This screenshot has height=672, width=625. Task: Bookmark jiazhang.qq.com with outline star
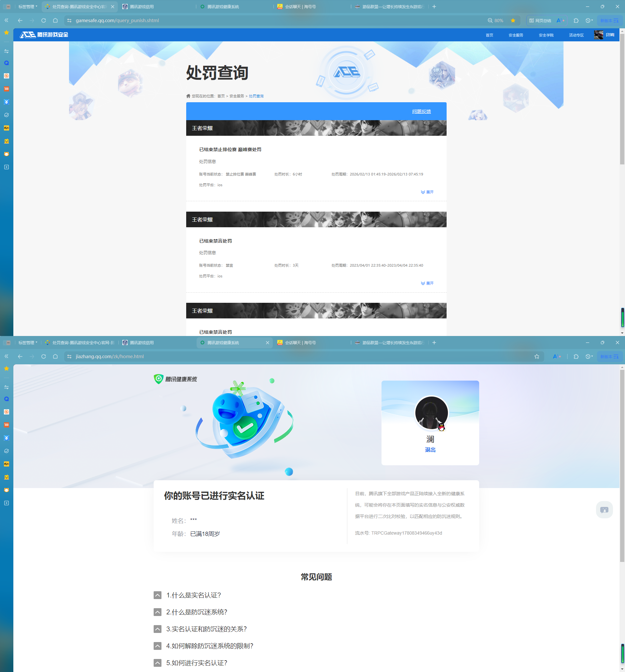click(537, 357)
